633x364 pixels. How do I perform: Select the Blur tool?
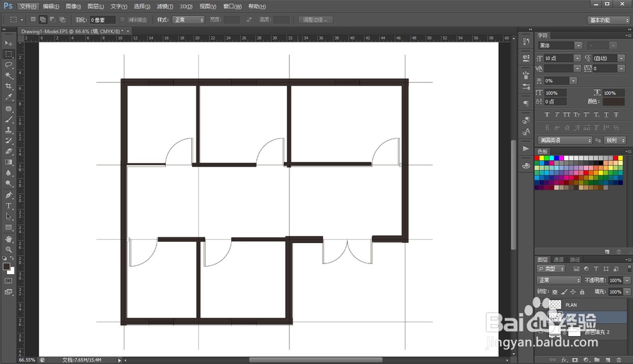[8, 173]
